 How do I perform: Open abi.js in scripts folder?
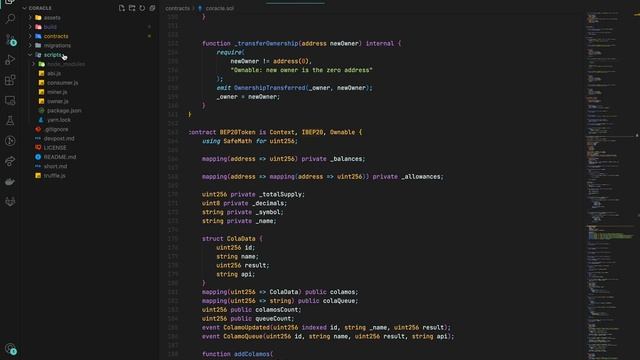[x=54, y=73]
